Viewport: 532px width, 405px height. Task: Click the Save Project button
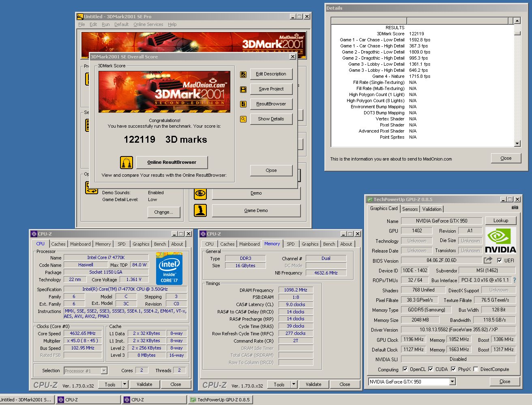[x=271, y=89]
